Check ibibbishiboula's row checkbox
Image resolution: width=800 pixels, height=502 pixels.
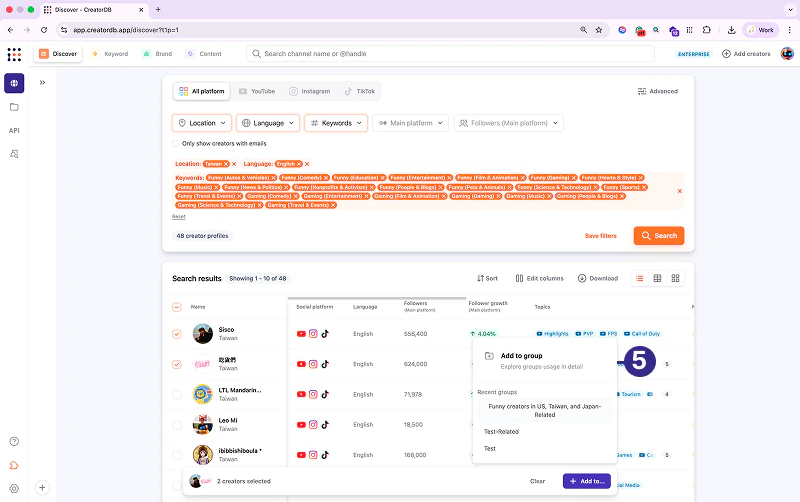tap(177, 455)
